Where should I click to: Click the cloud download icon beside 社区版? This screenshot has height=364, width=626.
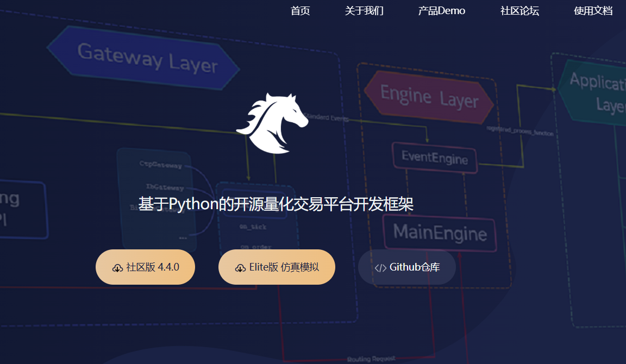117,268
